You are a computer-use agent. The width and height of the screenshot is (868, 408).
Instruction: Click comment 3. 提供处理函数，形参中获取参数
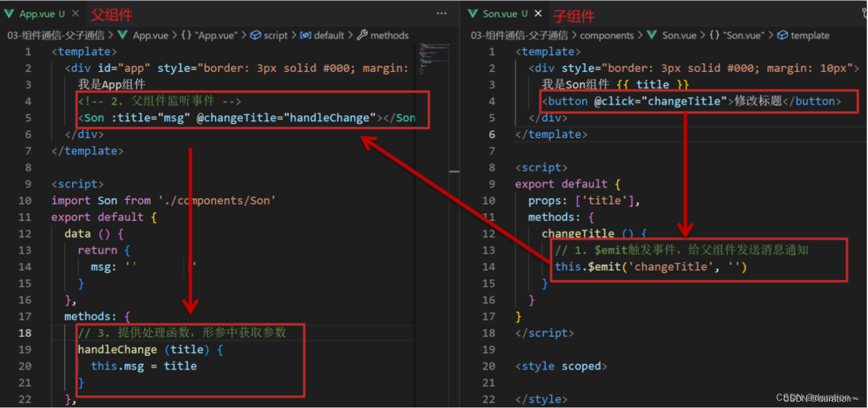tap(182, 333)
